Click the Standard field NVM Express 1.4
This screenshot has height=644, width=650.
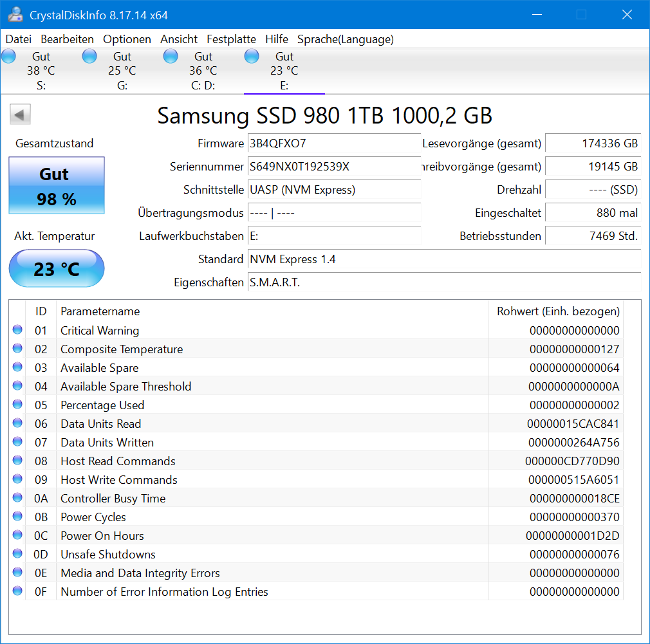445,259
